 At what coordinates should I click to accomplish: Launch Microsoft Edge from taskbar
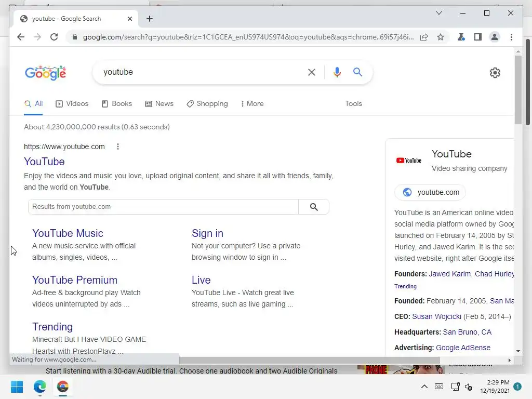[x=39, y=387]
